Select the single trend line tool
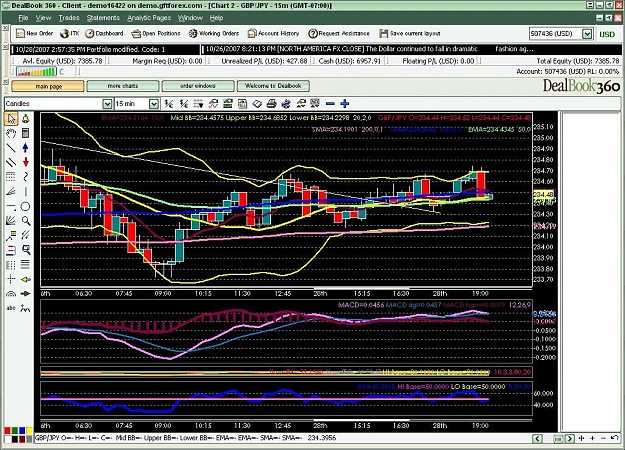This screenshot has width=625, height=450. 11,148
